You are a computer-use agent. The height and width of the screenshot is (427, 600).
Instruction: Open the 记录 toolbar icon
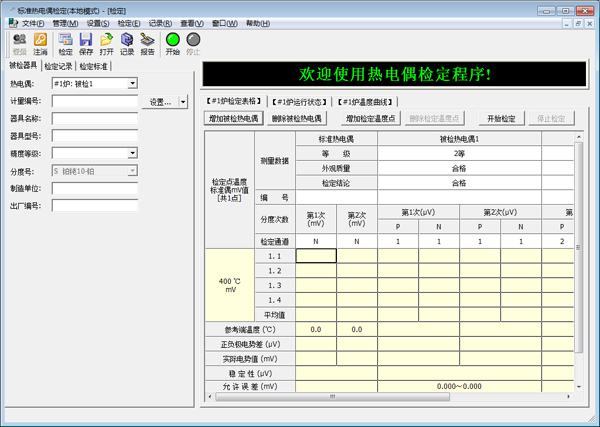tap(126, 39)
